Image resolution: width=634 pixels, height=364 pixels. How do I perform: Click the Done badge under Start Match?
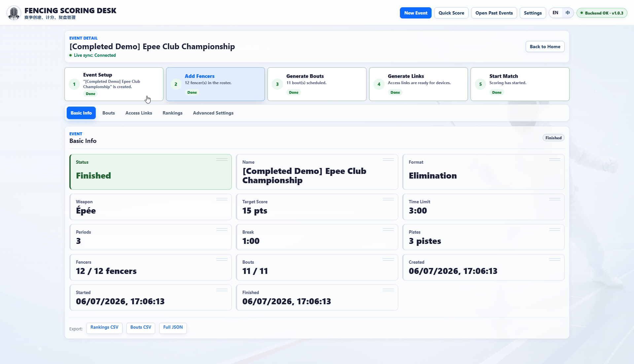click(497, 92)
